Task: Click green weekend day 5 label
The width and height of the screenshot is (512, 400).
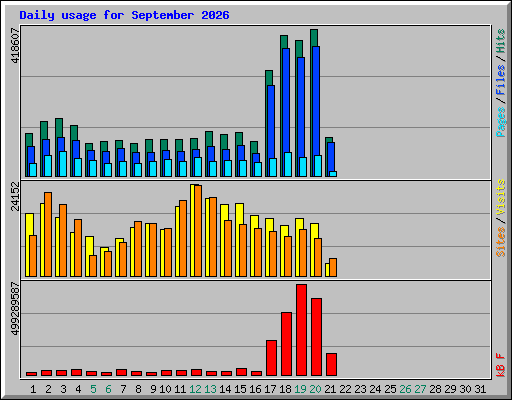Action: coord(93,389)
